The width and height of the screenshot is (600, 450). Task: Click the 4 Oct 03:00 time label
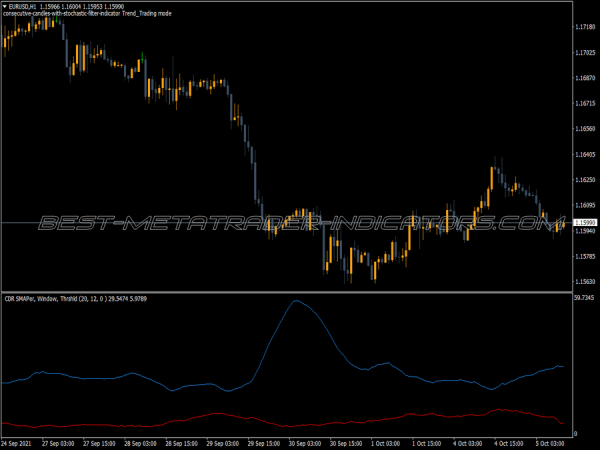(468, 443)
